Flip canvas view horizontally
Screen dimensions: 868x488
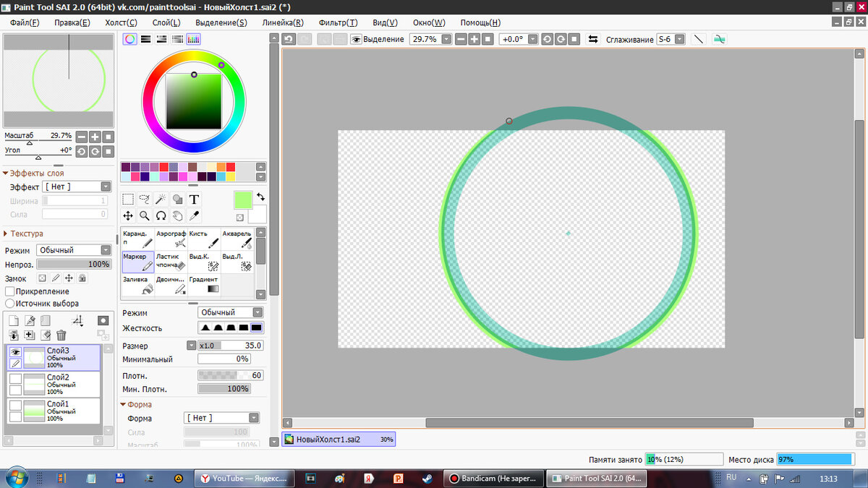click(x=593, y=39)
